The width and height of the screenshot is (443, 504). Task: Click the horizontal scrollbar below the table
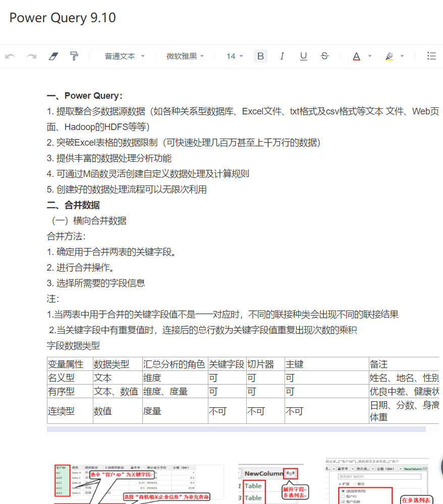(x=236, y=429)
